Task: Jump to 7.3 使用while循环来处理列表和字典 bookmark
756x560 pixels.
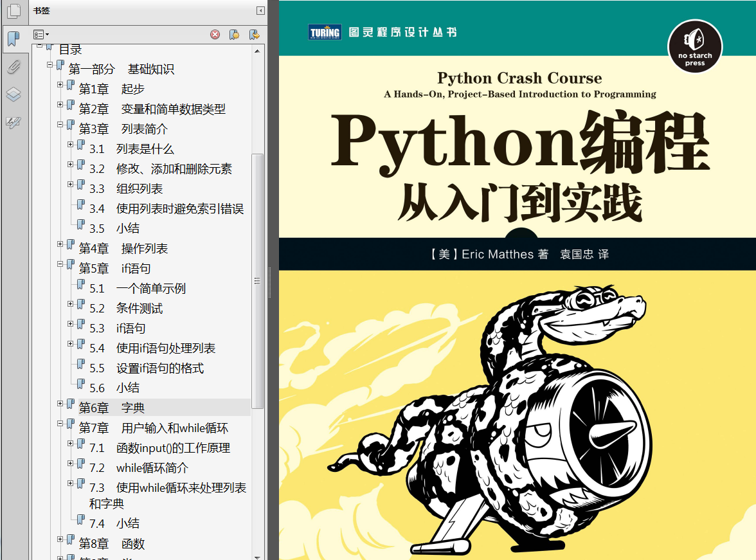Action: pos(168,495)
